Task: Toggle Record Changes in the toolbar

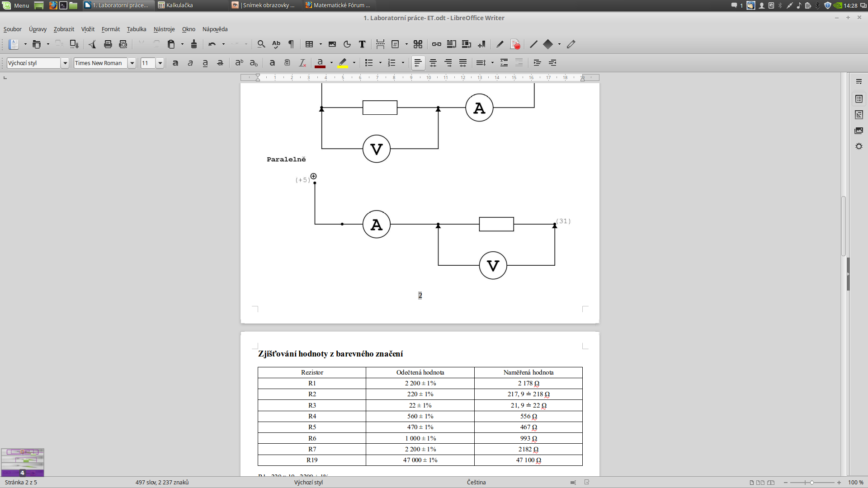Action: coord(515,44)
